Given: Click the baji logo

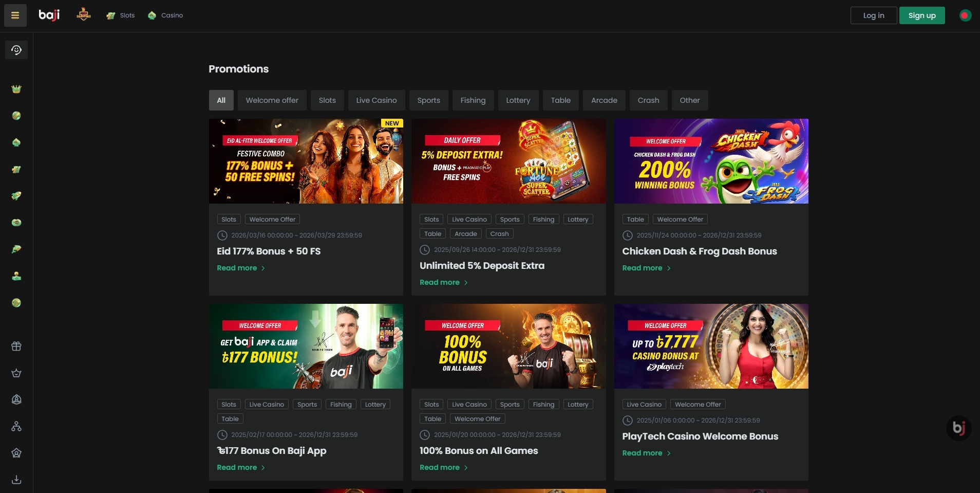Looking at the screenshot, I should pos(49,15).
